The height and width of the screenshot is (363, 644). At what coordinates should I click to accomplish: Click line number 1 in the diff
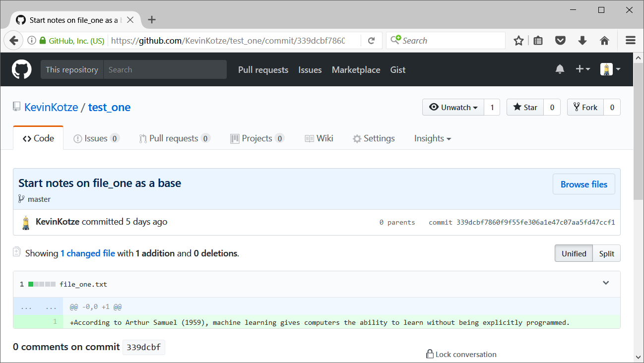(55, 322)
